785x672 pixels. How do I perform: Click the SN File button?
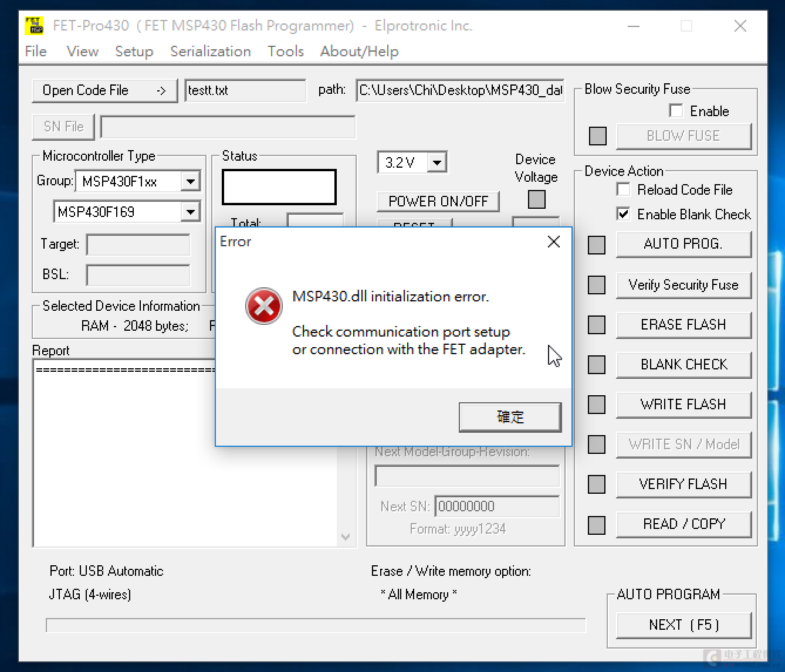point(63,127)
